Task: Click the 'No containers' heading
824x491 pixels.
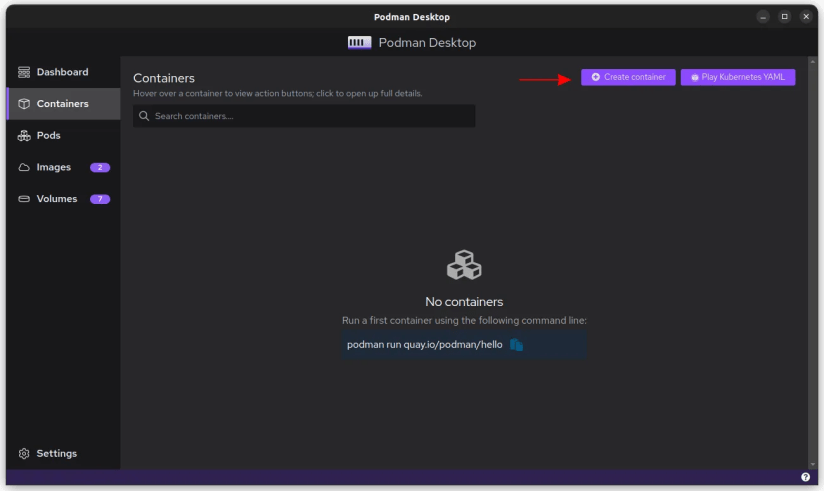Action: pos(464,302)
